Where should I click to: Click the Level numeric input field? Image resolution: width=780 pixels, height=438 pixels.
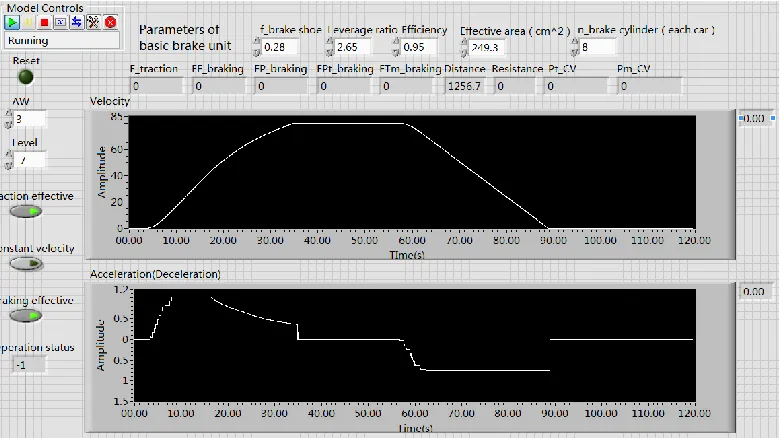coord(30,160)
